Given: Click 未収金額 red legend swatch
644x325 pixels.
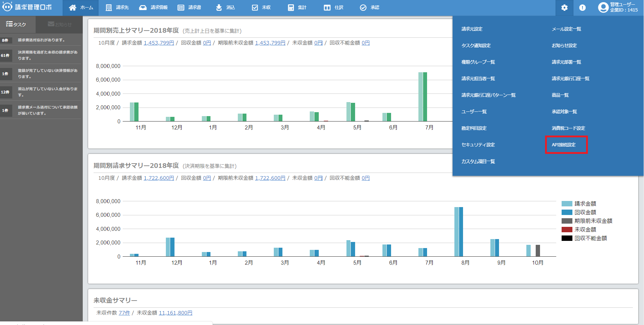Looking at the screenshot, I should [567, 230].
